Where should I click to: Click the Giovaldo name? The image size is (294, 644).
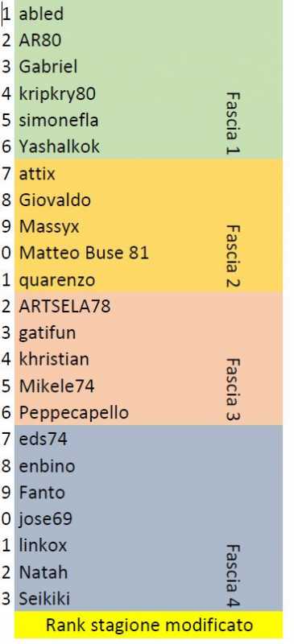coord(55,200)
